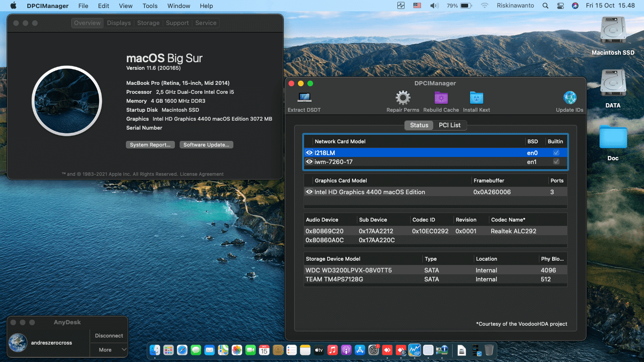Open the Trash in the Dock

point(489,350)
